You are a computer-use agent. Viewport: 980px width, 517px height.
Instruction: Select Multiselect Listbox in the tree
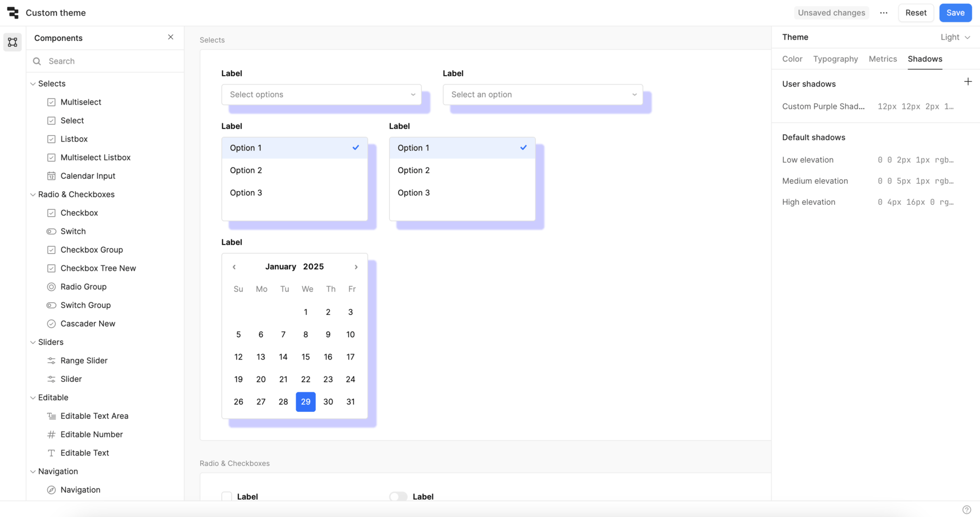coord(95,157)
